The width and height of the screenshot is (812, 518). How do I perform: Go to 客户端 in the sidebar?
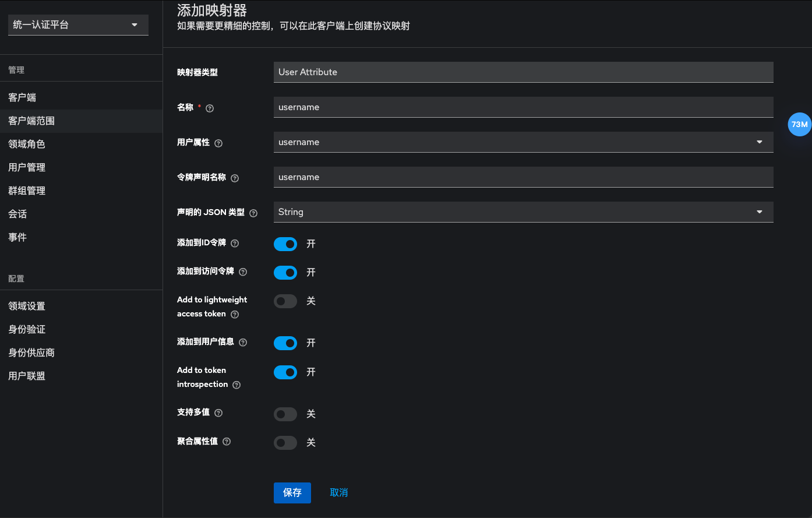click(x=22, y=97)
